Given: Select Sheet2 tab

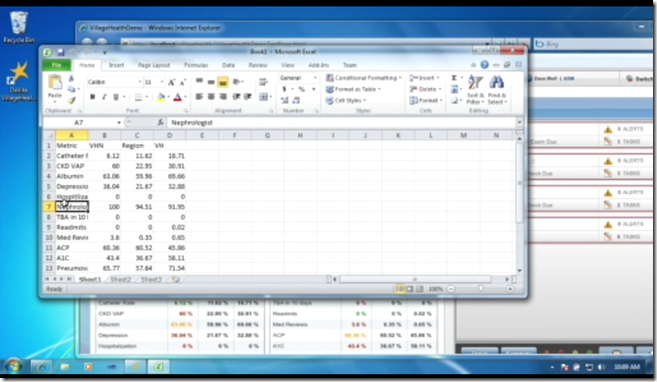Looking at the screenshot, I should coord(121,279).
